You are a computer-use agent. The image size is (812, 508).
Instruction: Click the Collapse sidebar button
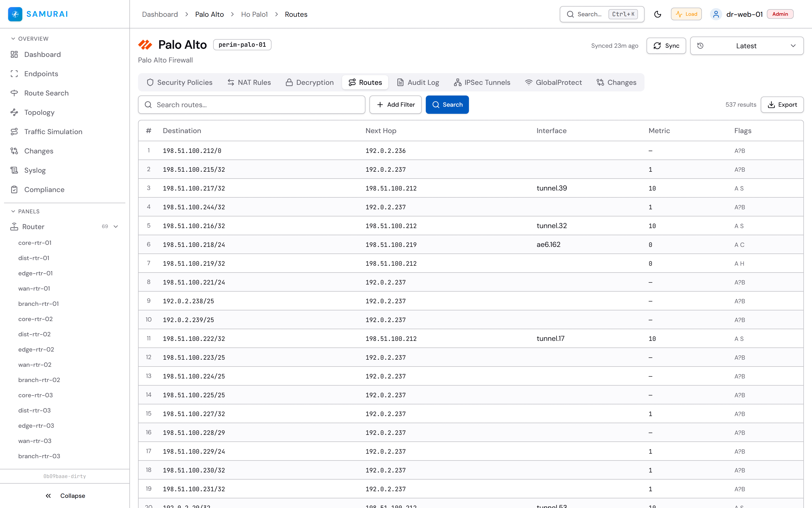[65, 496]
